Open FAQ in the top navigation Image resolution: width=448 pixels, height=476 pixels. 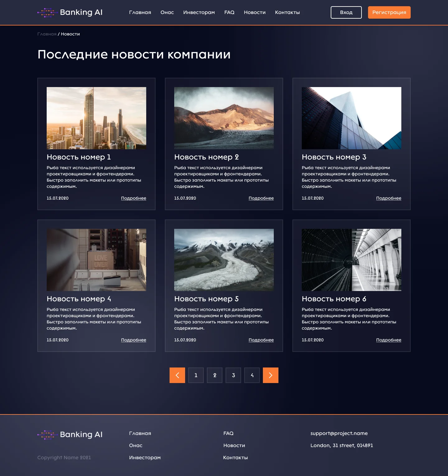pyautogui.click(x=229, y=12)
